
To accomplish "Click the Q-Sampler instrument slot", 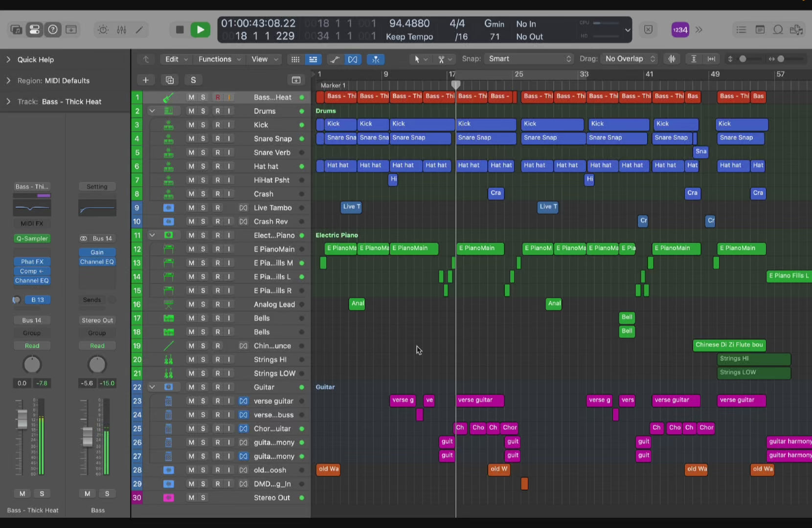I will (32, 239).
